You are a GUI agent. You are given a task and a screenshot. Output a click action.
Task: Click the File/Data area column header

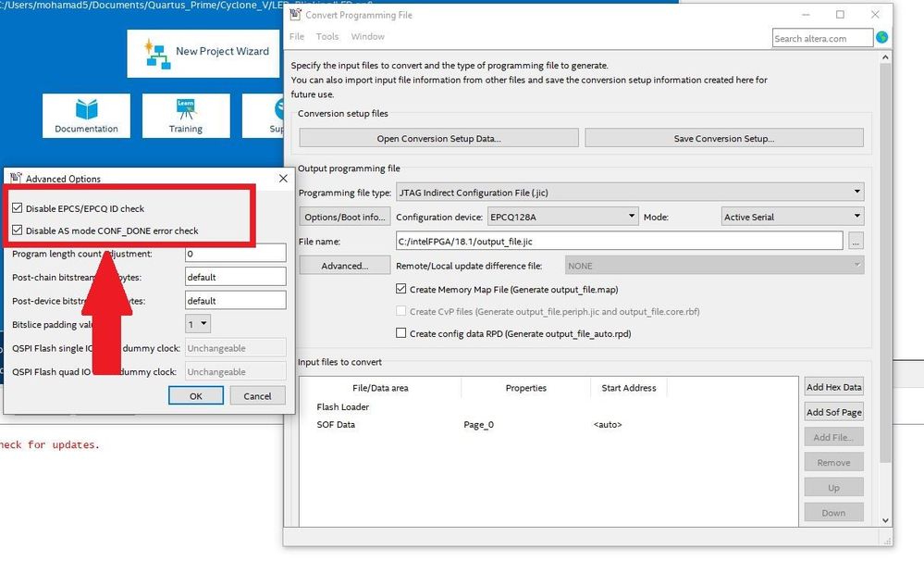380,388
